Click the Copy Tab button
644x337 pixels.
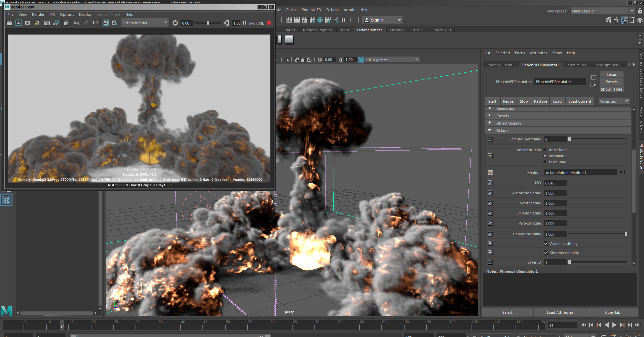pos(612,312)
